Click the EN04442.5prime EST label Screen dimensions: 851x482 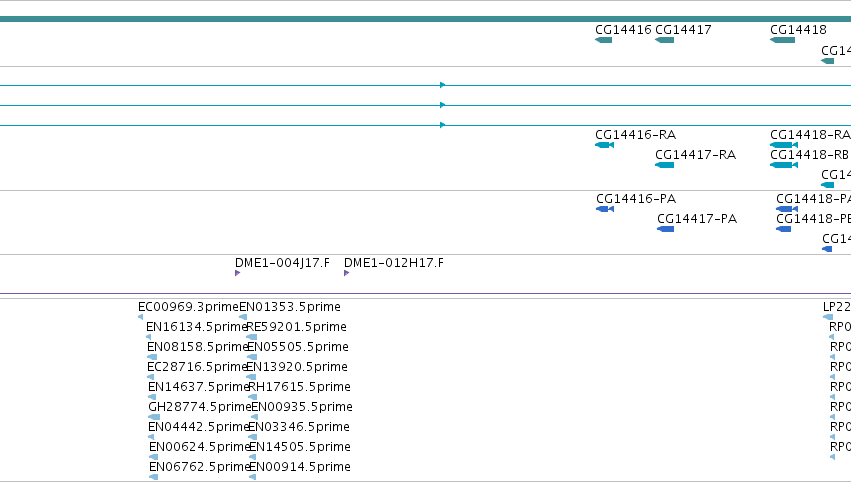click(199, 427)
